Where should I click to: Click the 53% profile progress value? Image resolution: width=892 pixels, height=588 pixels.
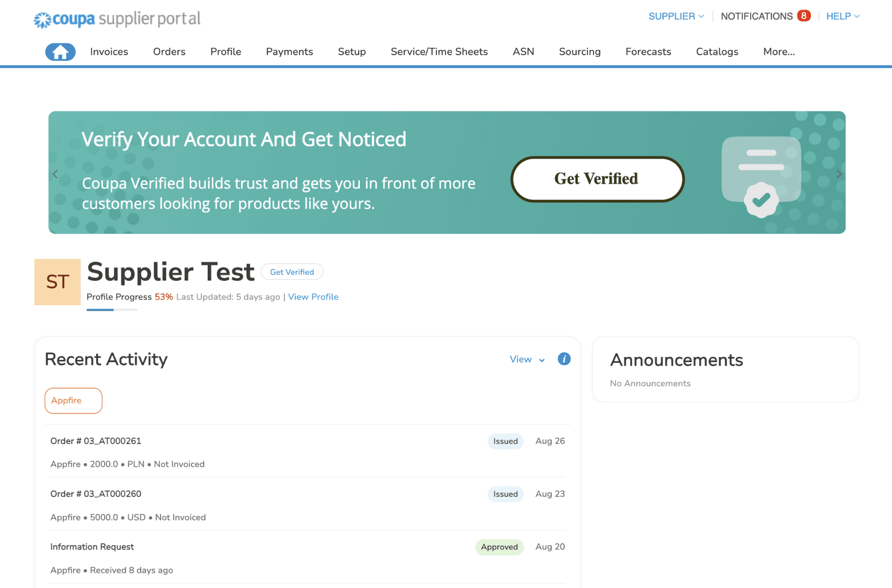tap(164, 297)
